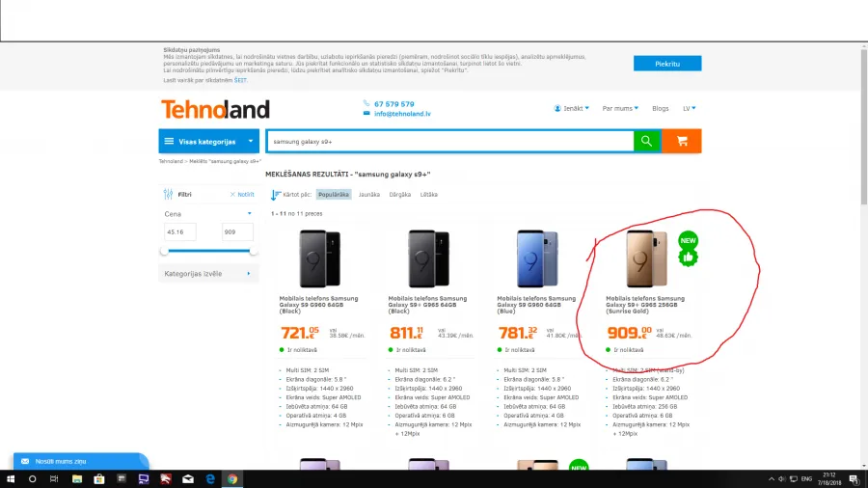868x488 pixels.
Task: Expand the Cena price filter
Action: (208, 213)
